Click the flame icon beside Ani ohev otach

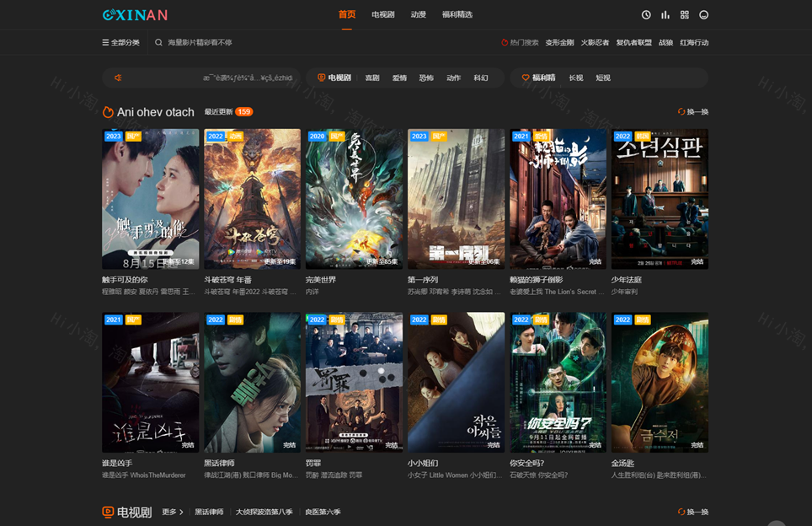pos(108,112)
